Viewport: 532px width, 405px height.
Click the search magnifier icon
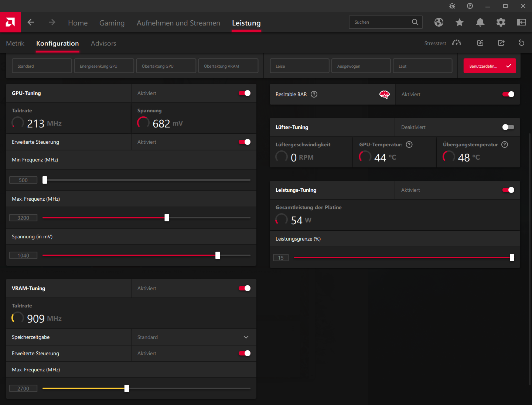click(x=415, y=22)
